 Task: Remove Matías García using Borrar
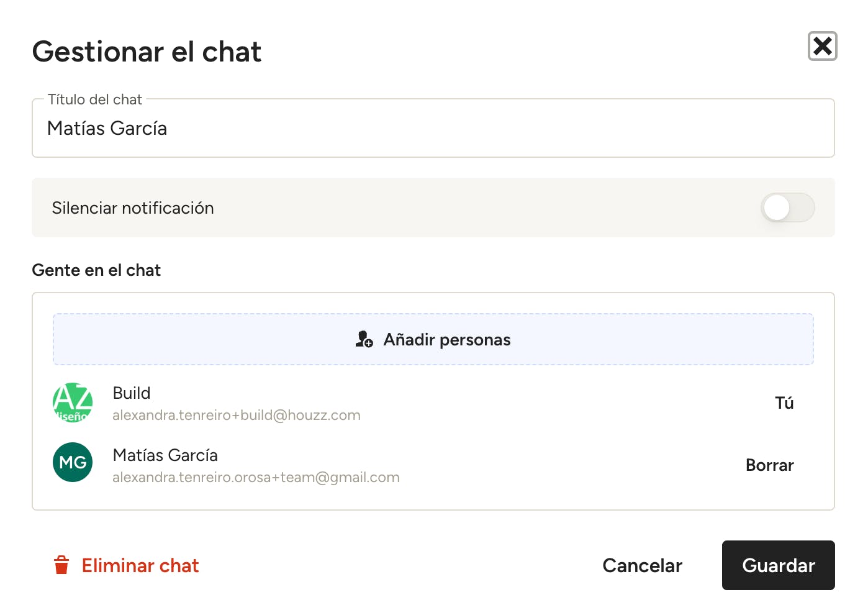[769, 465]
